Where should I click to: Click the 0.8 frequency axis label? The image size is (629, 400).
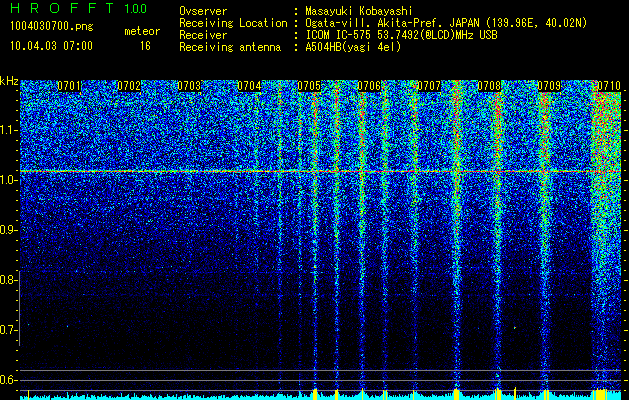pyautogui.click(x=8, y=280)
